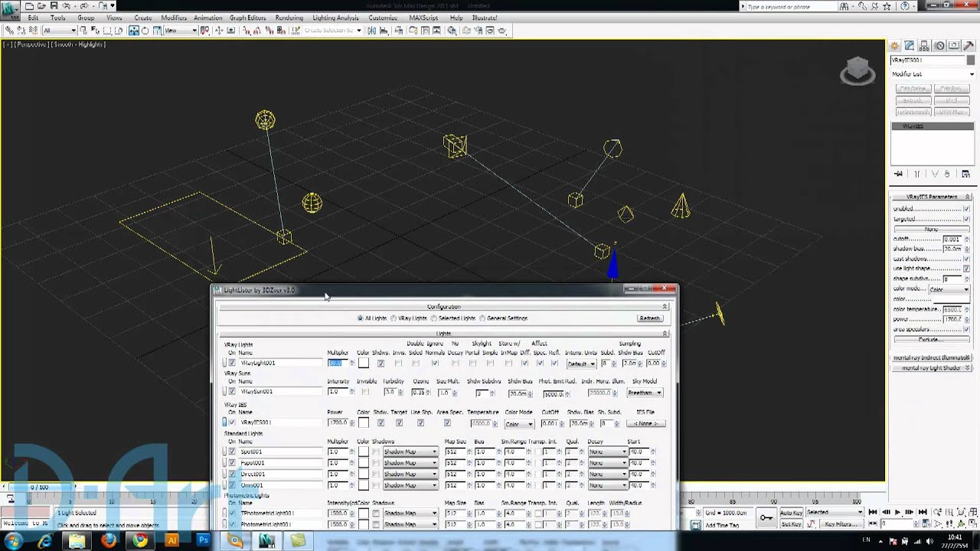Screen dimensions: 980x551
Task: Click the Mirror tool icon
Action: (x=371, y=31)
